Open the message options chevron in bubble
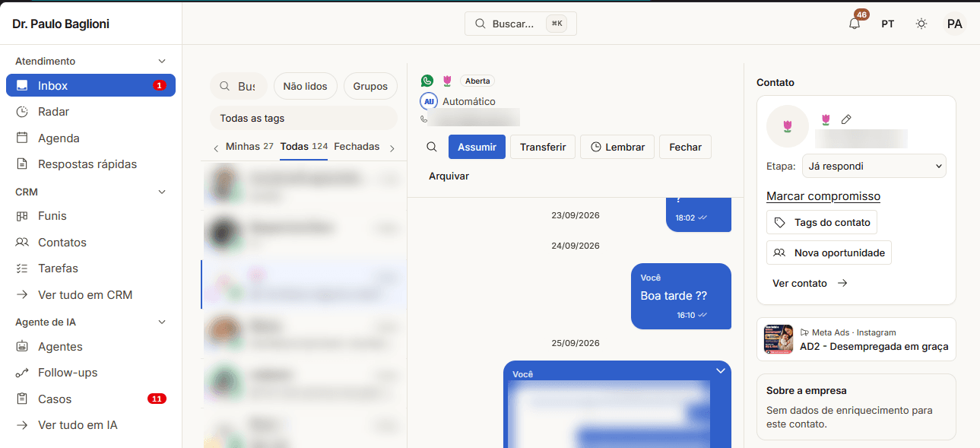 (x=721, y=370)
